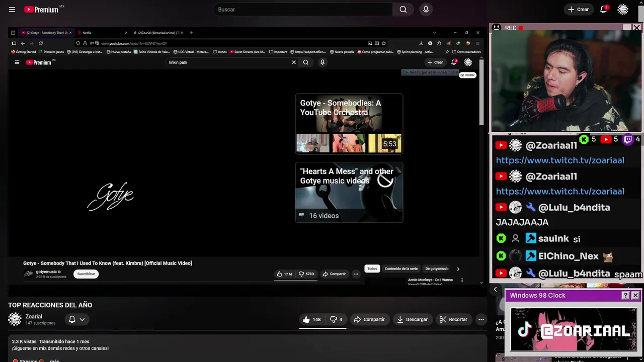Viewport: 644px width, 362px height.
Task: Start voice search with top microphone icon
Action: (x=426, y=10)
